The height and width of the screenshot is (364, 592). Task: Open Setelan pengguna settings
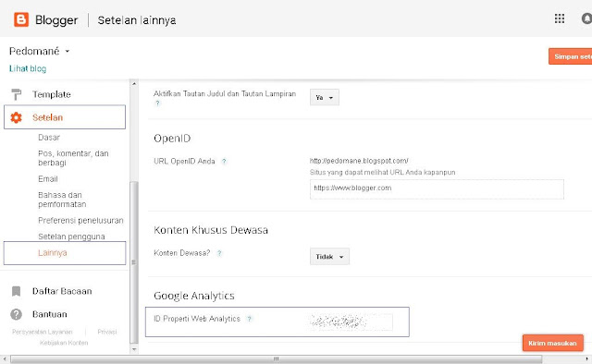coord(71,237)
